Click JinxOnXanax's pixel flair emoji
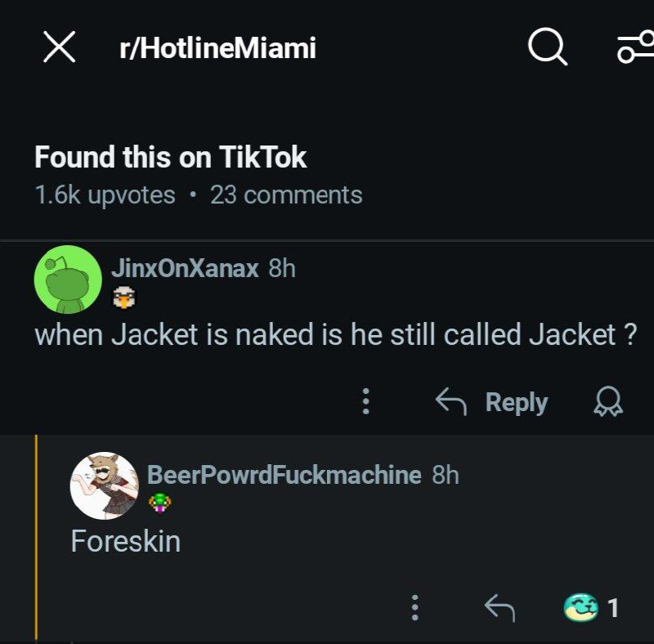The image size is (654, 644). [x=124, y=297]
